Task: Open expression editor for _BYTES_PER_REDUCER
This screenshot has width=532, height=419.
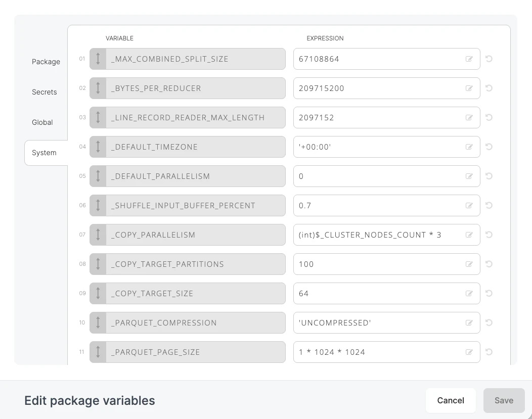Action: click(x=469, y=88)
